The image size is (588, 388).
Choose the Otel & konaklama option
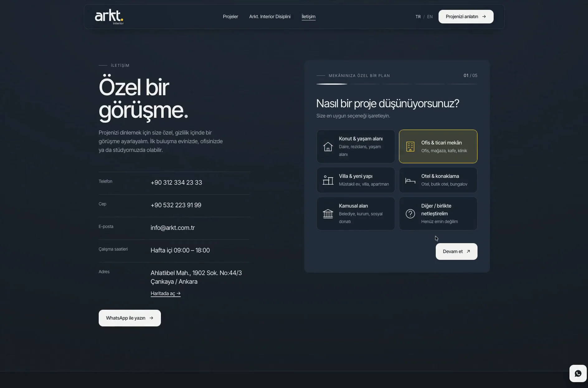pos(438,180)
